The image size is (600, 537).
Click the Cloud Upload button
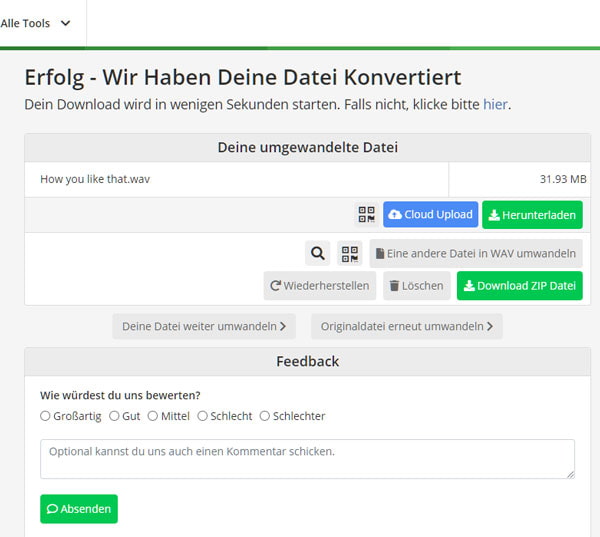click(x=430, y=214)
